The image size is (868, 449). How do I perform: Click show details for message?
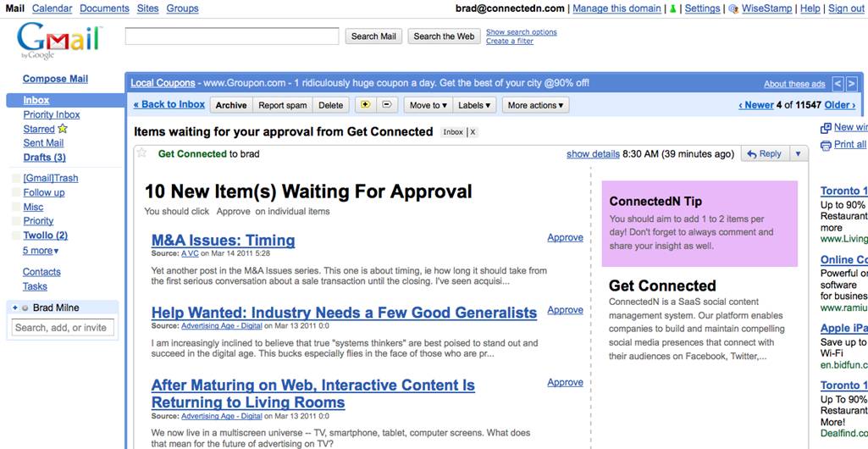(593, 154)
